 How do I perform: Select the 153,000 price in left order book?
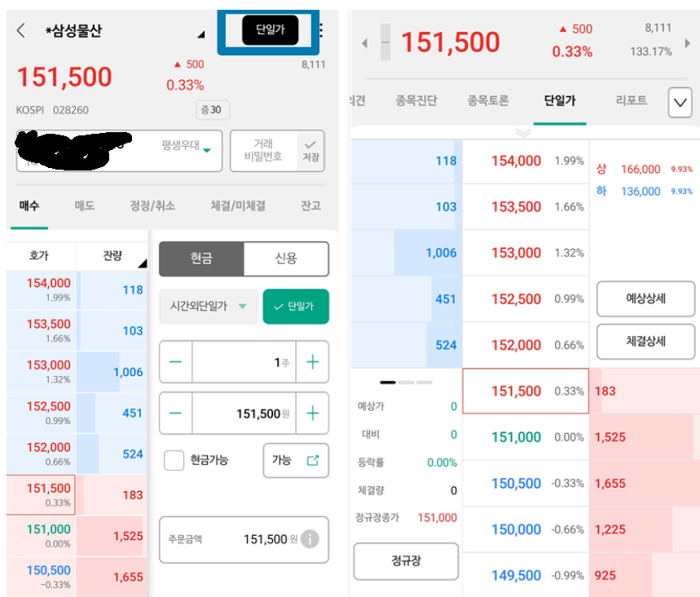41,372
